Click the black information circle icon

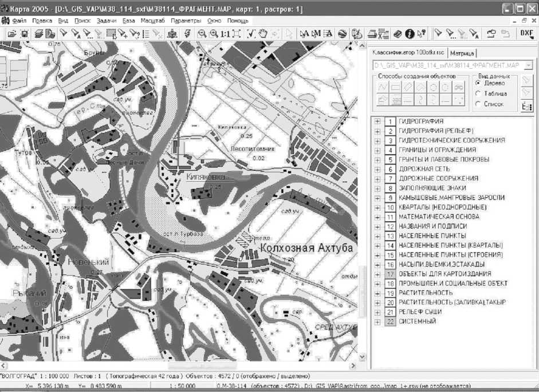pos(410,34)
